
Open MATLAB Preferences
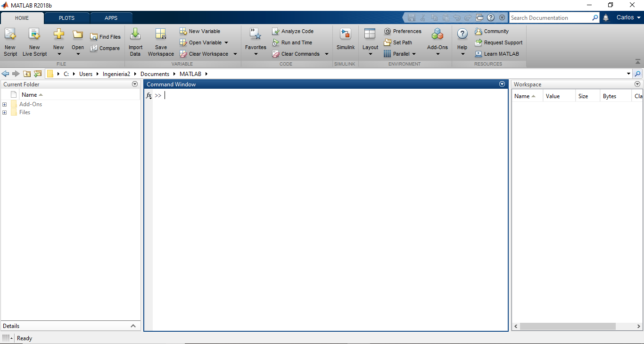(403, 31)
